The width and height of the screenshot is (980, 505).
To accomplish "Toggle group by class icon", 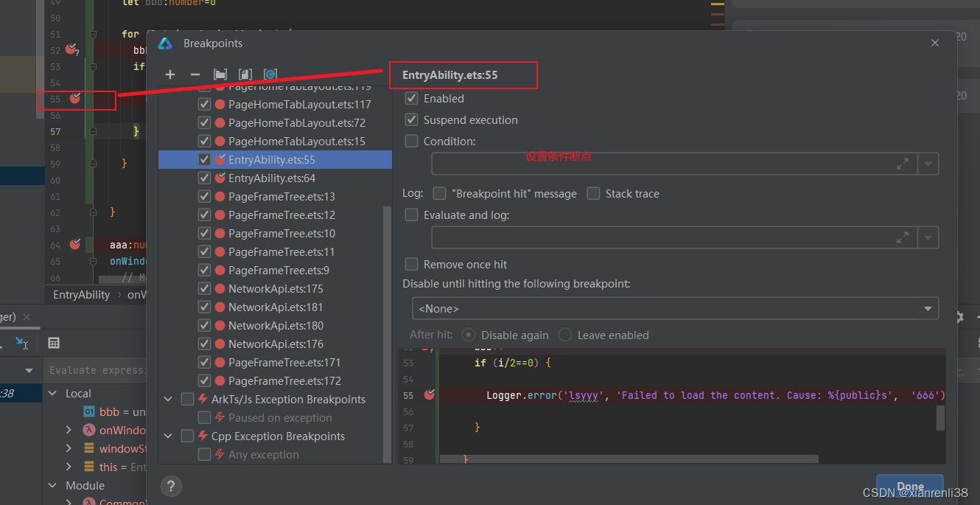I will (x=270, y=74).
